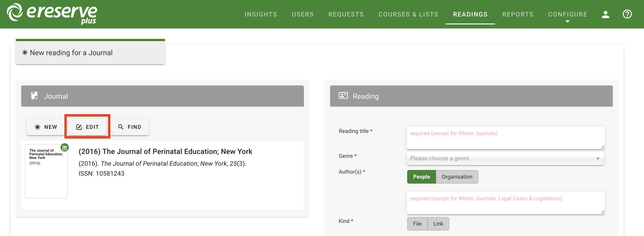Click the Edit journal button
Screen dimensions: 644x236
tap(87, 127)
